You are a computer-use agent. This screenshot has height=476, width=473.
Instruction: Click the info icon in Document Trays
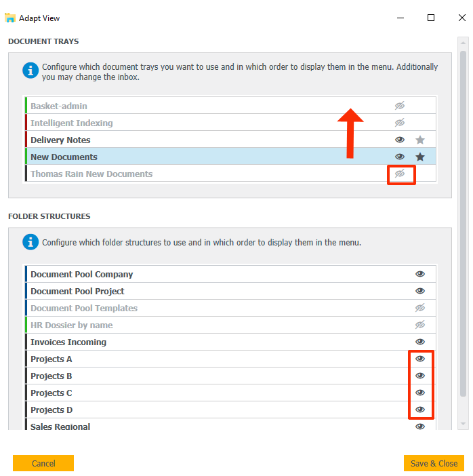tap(30, 70)
